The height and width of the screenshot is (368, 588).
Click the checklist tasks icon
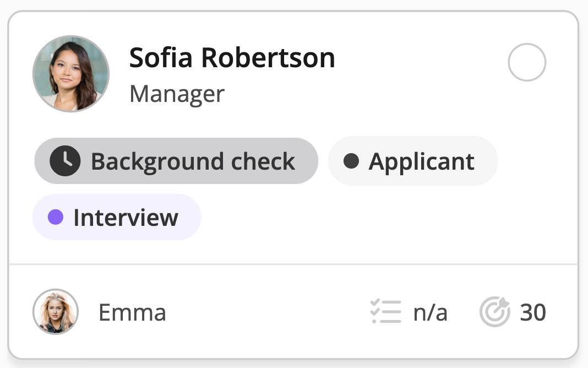[x=386, y=312]
